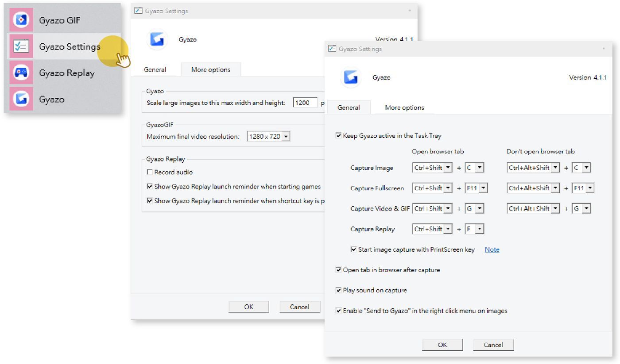Image resolution: width=620 pixels, height=364 pixels.
Task: Open Capture Video & GIF G dropdown, Don't open browser tab
Action: click(581, 208)
